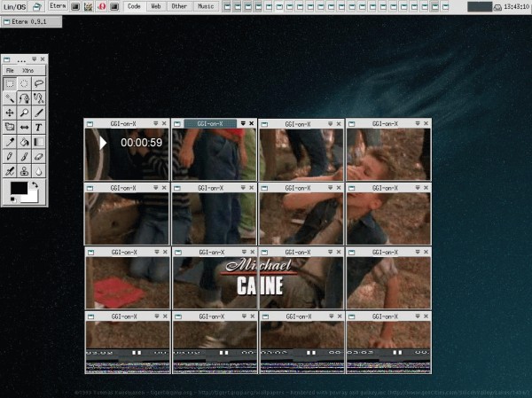The image size is (532, 398).
Task: Select the Pencil tool
Action: pos(10,156)
